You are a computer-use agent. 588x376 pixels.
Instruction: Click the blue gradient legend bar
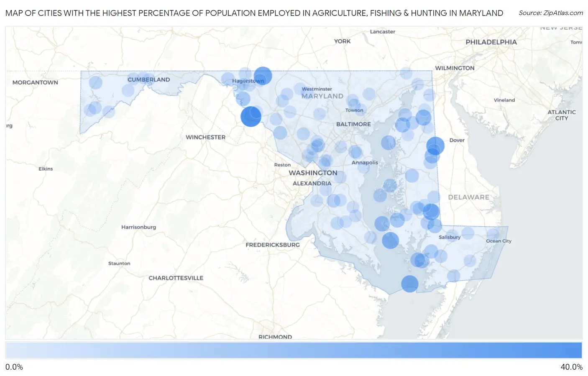[294, 350]
